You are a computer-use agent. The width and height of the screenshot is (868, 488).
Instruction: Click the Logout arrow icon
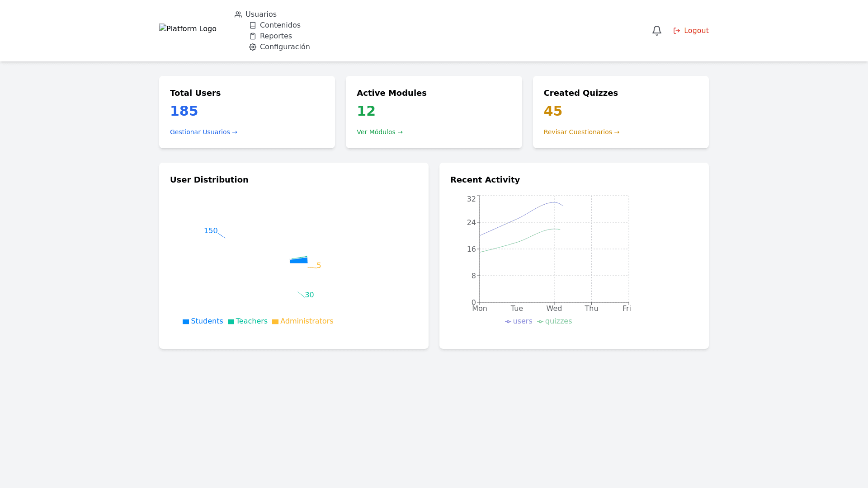(677, 31)
